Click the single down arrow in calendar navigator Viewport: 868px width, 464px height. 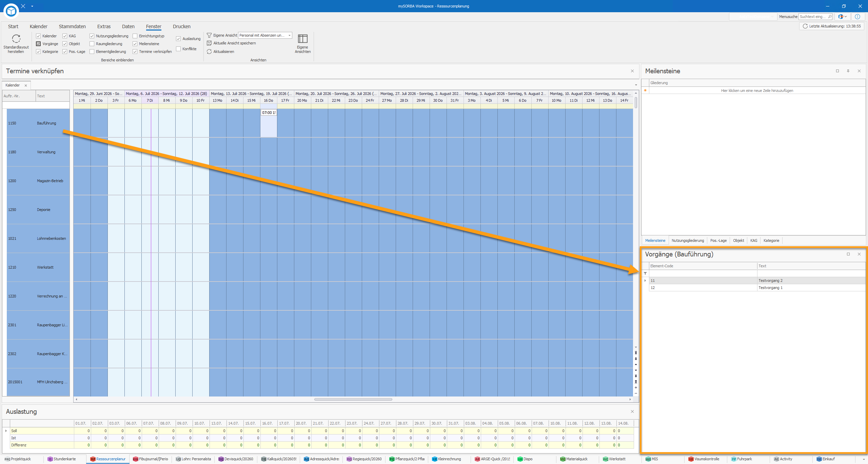tap(636, 370)
